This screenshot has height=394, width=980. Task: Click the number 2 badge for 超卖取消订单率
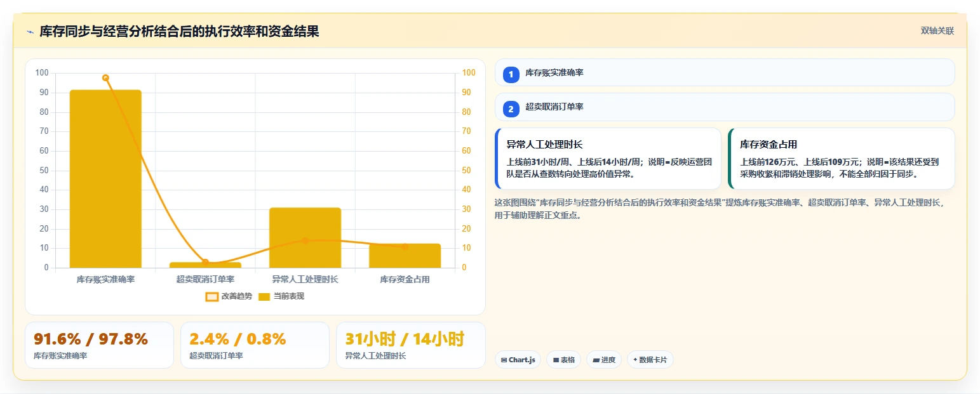(x=511, y=108)
